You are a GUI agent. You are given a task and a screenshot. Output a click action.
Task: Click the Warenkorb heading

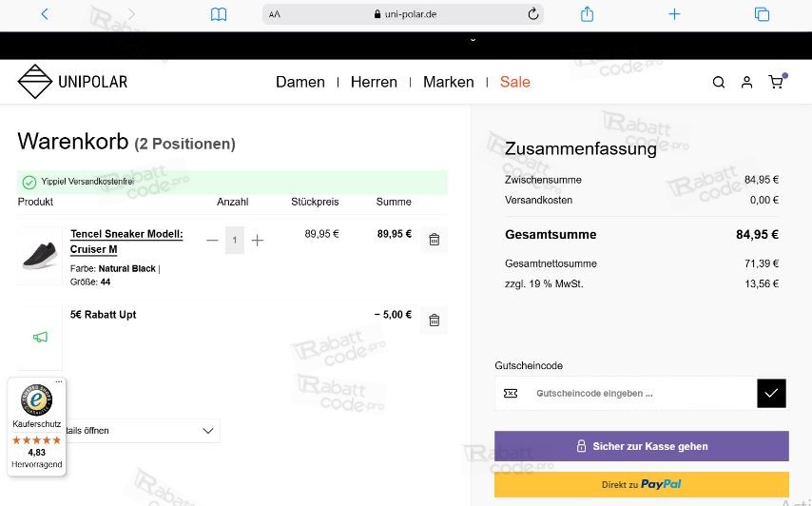tap(73, 141)
